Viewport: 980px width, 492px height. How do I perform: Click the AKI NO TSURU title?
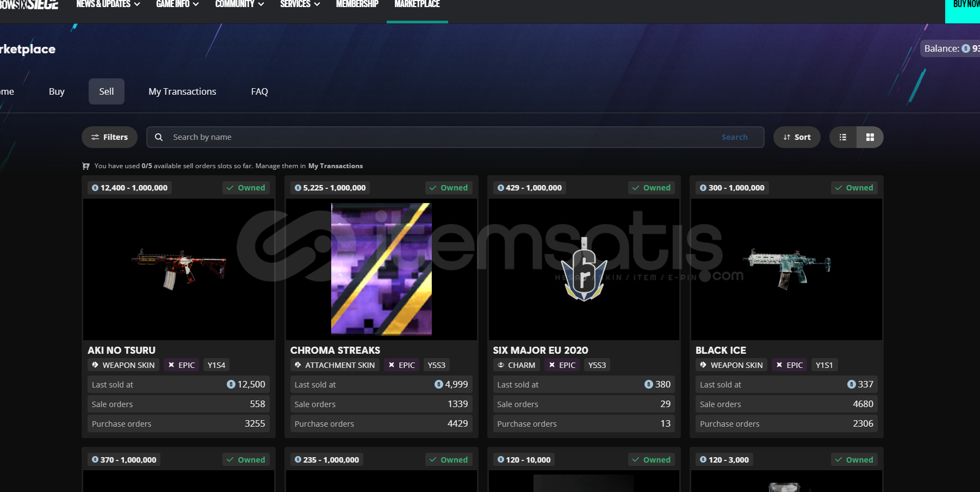pos(121,350)
